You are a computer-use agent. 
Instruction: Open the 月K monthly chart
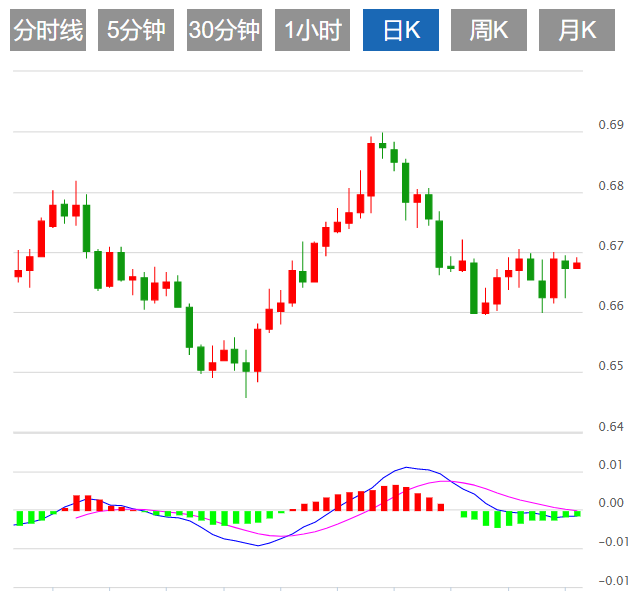tap(577, 30)
